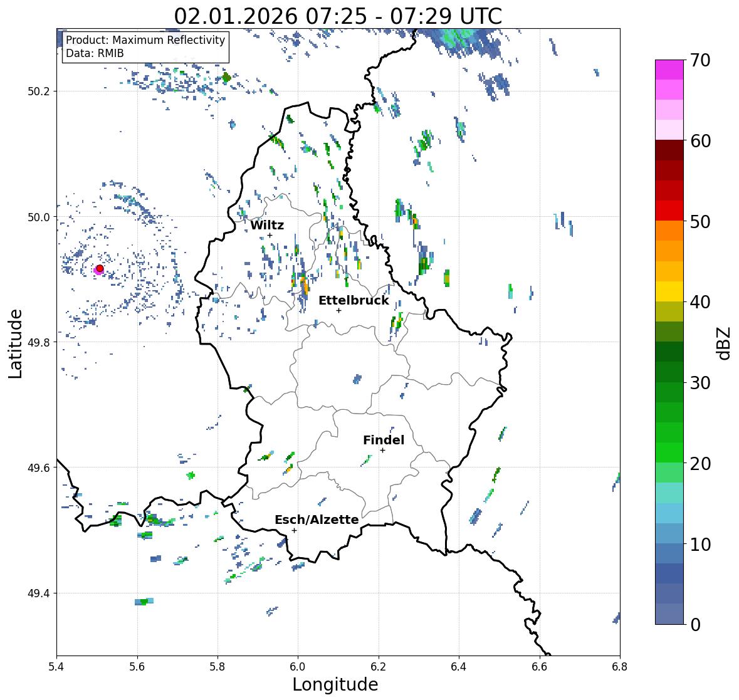Select the Ettelbruck station label

(354, 301)
